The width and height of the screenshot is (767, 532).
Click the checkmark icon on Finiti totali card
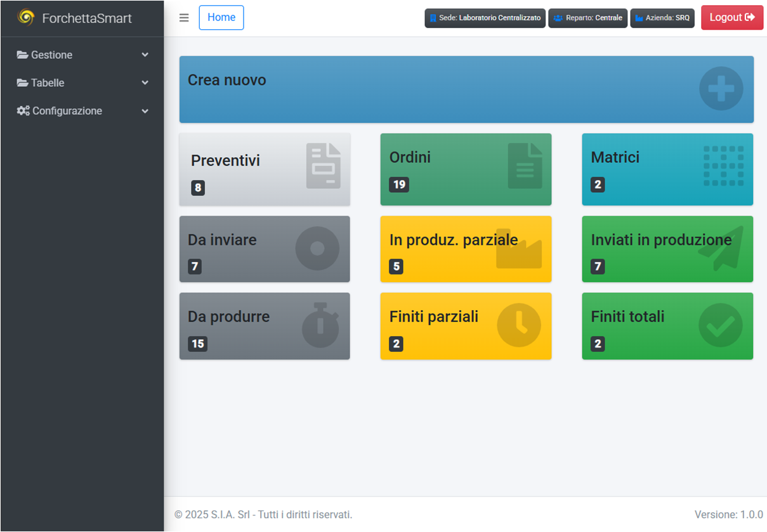pos(720,325)
